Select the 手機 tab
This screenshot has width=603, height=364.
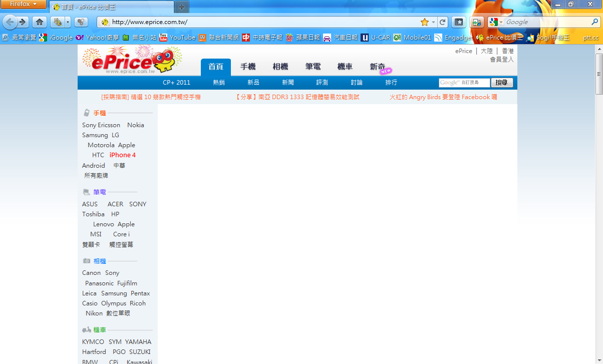point(248,67)
